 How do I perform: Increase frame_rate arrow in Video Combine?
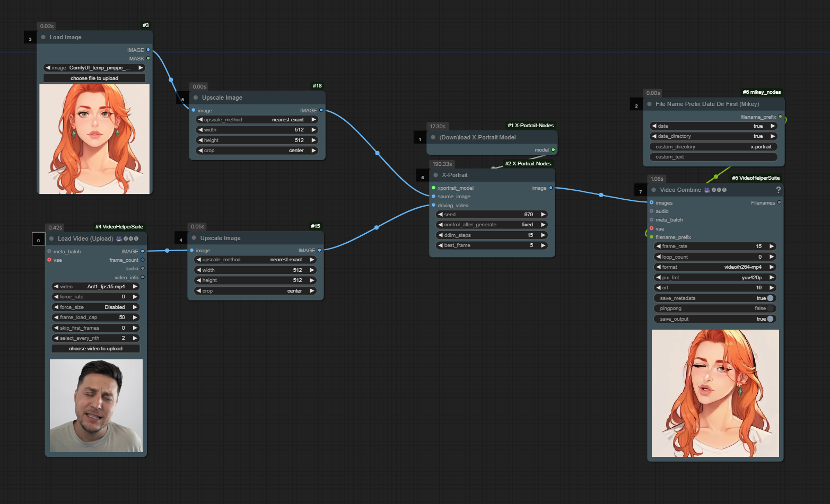772,246
